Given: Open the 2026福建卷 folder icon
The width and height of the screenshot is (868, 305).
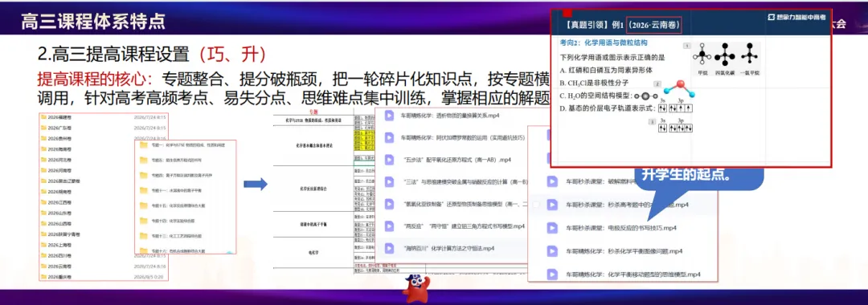Looking at the screenshot, I should point(43,118).
